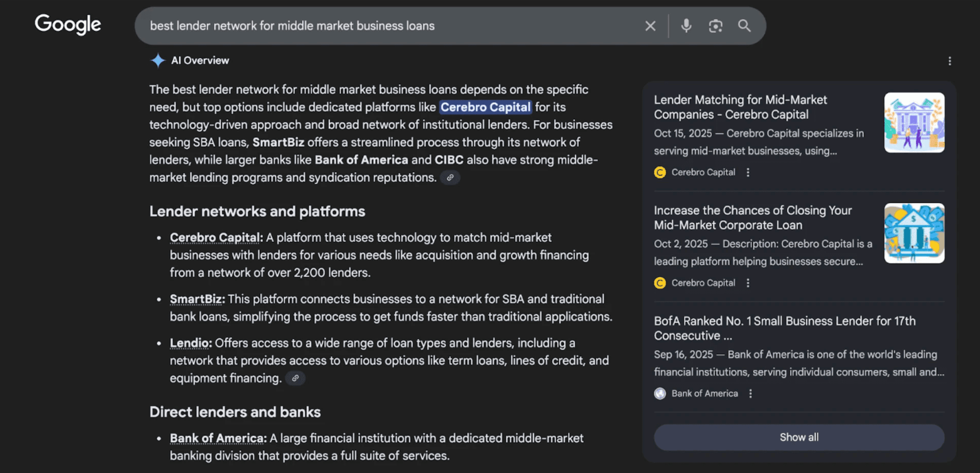Open AI Overview three-dot options menu
Viewport: 980px width, 473px height.
949,61
